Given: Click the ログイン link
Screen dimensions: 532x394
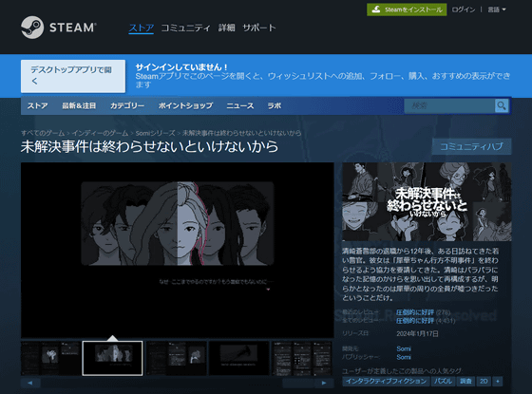Looking at the screenshot, I should point(464,9).
